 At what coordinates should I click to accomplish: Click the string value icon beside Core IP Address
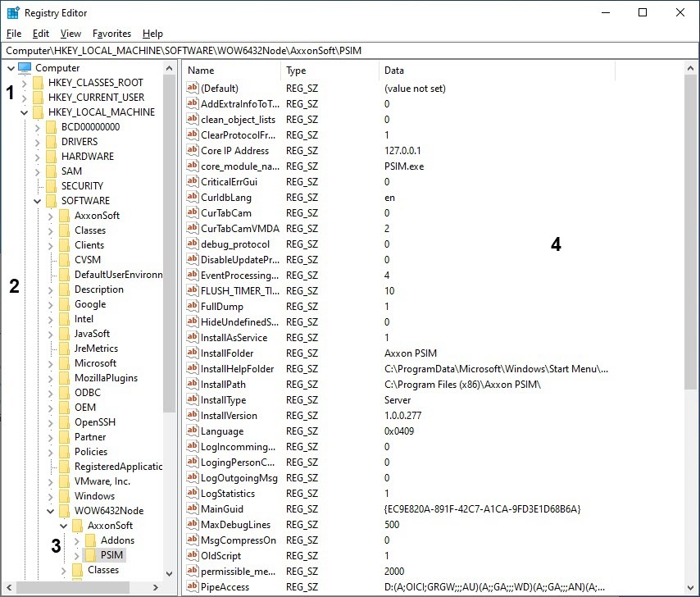click(x=193, y=151)
